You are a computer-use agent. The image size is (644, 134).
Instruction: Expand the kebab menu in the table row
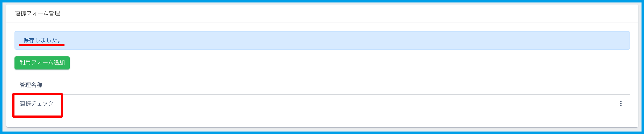(x=620, y=103)
